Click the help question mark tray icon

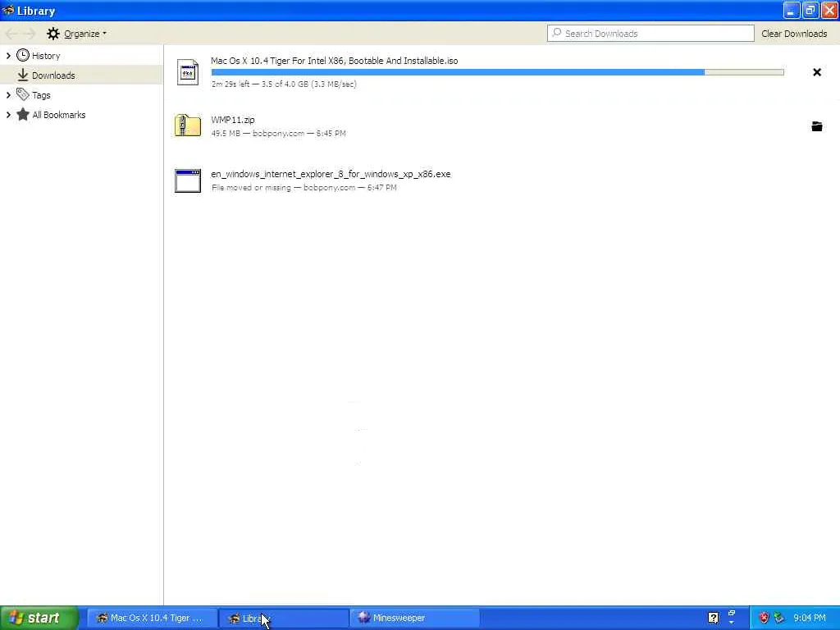pyautogui.click(x=713, y=618)
